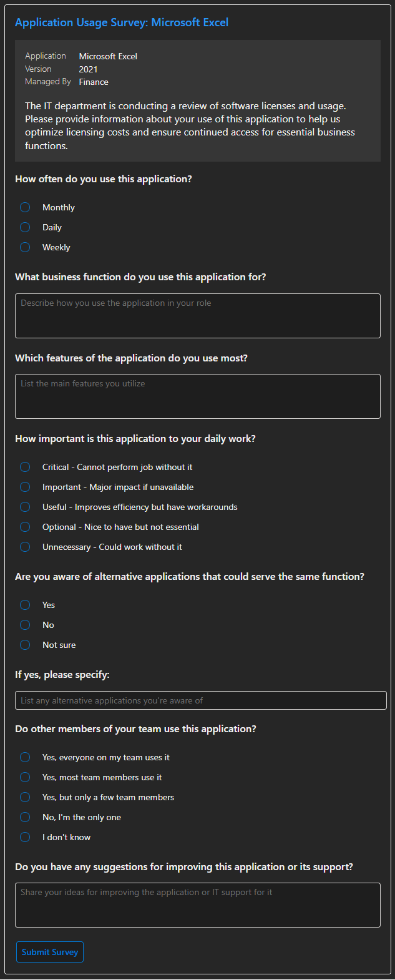Select Useful - Improves efficiency option
This screenshot has width=395, height=980.
[25, 507]
